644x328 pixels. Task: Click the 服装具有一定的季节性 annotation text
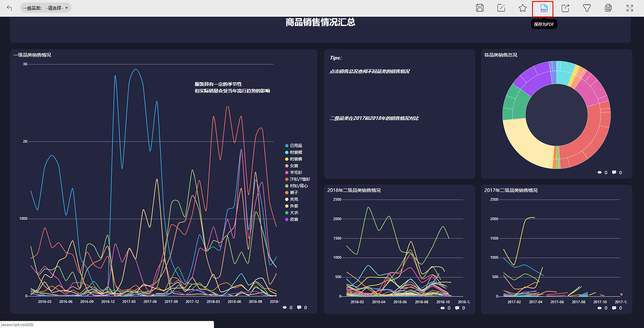pos(218,84)
